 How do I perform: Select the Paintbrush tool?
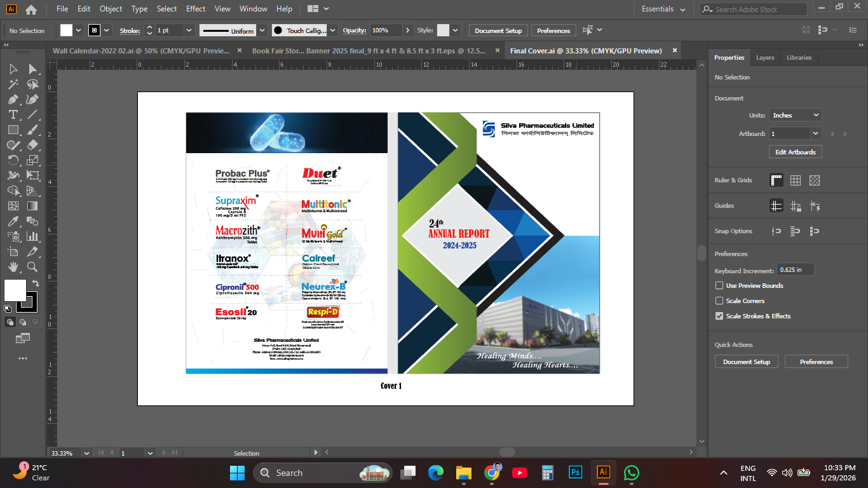[32, 129]
